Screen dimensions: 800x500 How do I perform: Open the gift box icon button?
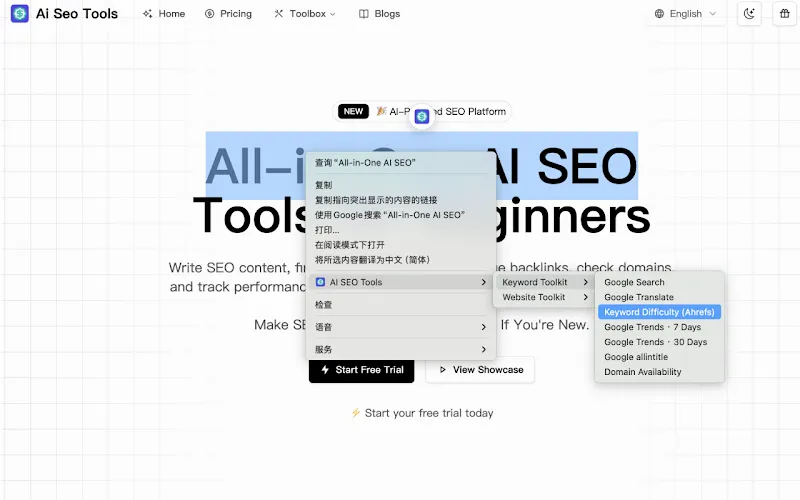784,14
